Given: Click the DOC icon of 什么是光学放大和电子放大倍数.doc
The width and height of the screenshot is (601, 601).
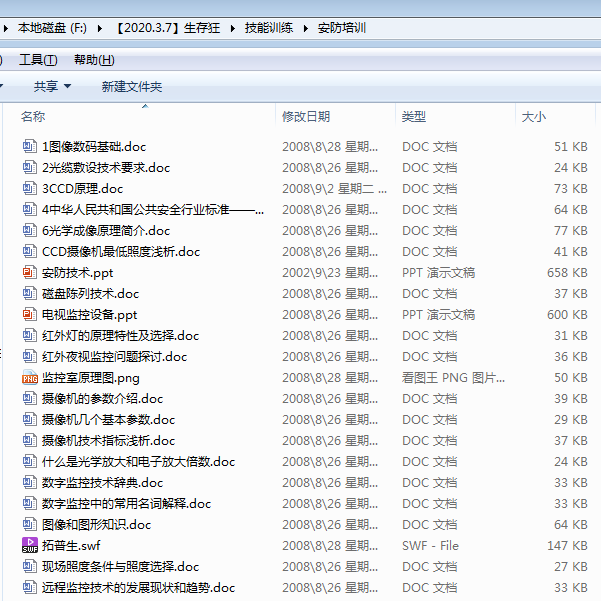Looking at the screenshot, I should click(30, 461).
